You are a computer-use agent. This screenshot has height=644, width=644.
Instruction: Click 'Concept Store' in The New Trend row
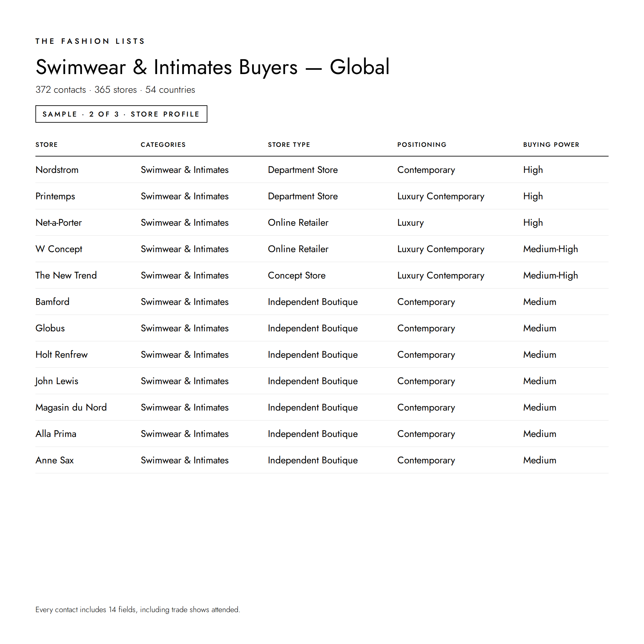[297, 275]
